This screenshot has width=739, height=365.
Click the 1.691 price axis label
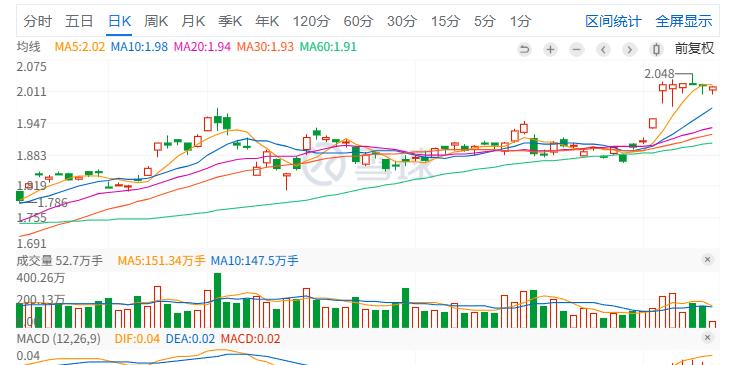click(x=32, y=243)
